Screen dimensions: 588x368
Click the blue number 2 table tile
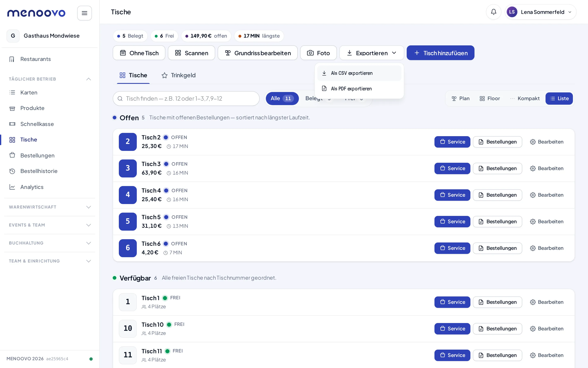click(128, 142)
